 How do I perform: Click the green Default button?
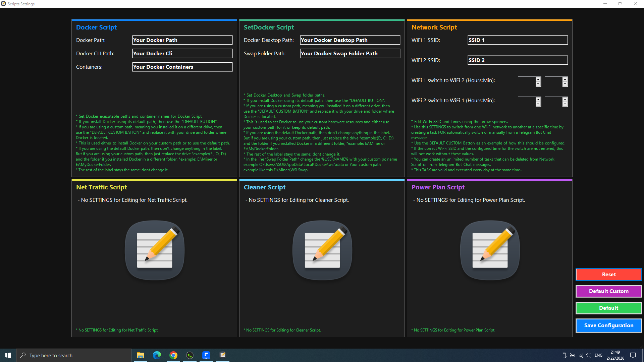[x=608, y=308]
